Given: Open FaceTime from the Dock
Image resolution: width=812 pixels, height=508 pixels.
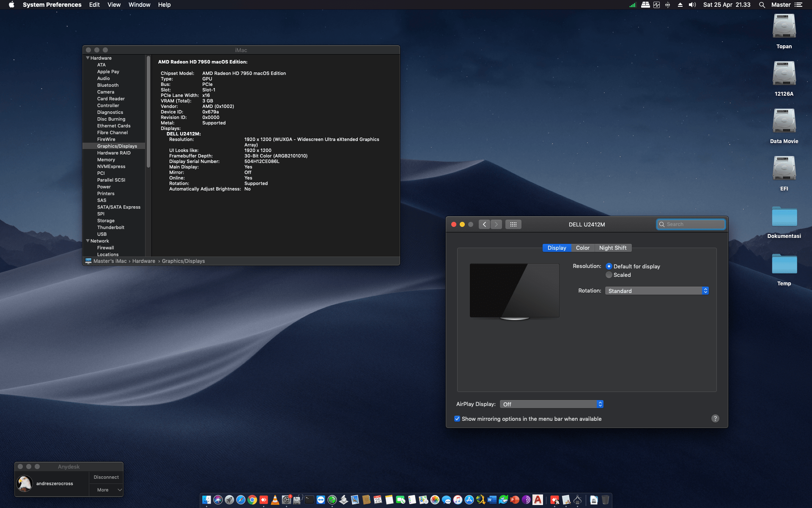Looking at the screenshot, I should (x=401, y=500).
